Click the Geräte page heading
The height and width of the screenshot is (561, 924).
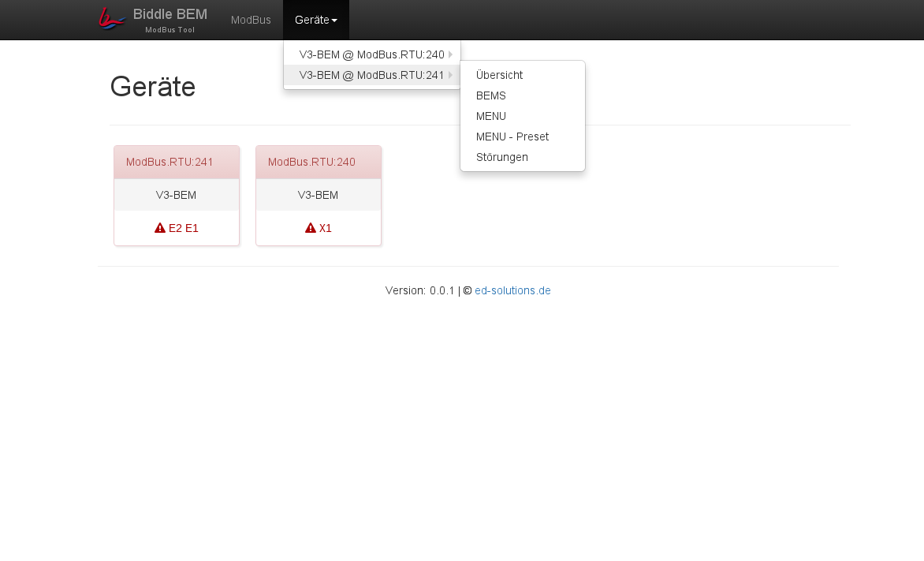(153, 87)
